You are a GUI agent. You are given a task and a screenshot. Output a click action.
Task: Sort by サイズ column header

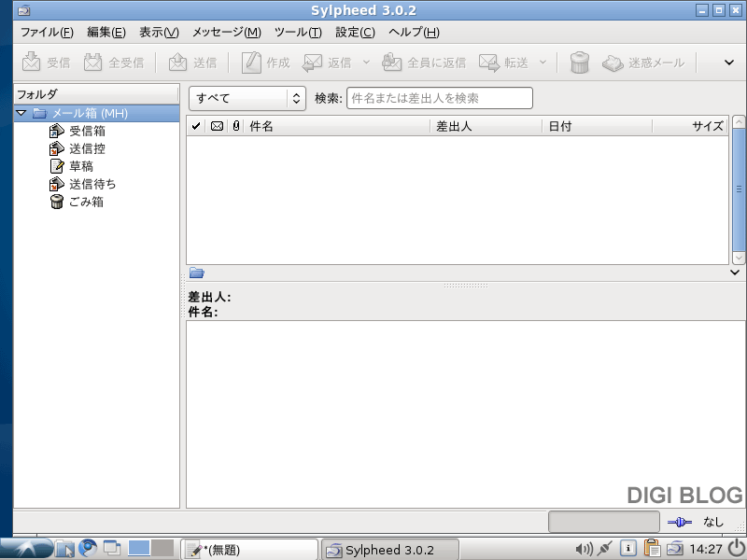(x=690, y=126)
